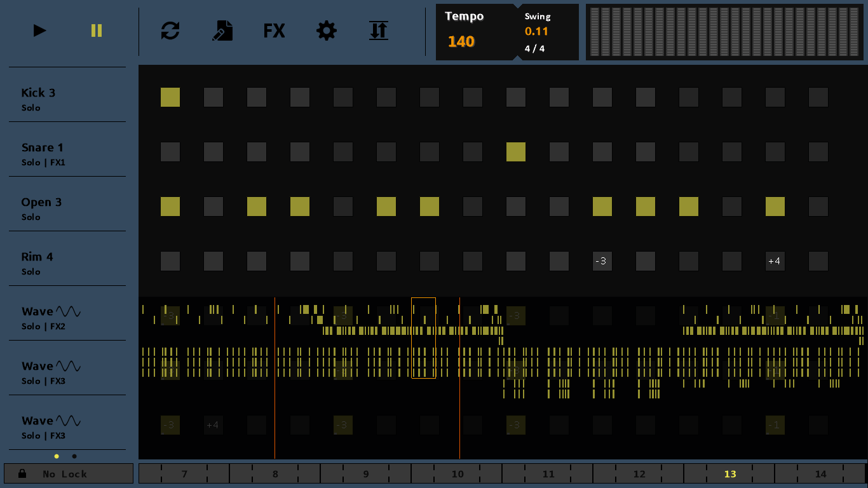Click the regenerate loop icon
Screen dimensions: 868x488
tap(170, 30)
